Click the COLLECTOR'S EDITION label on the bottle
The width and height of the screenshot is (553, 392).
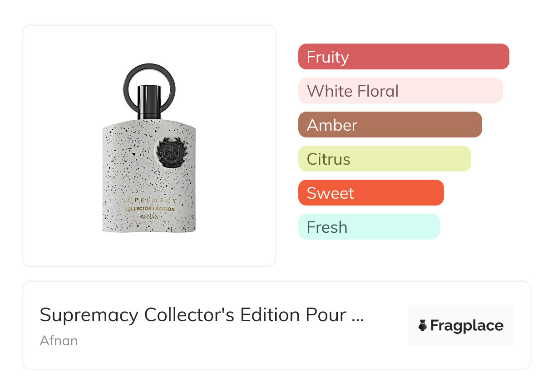[x=149, y=209]
